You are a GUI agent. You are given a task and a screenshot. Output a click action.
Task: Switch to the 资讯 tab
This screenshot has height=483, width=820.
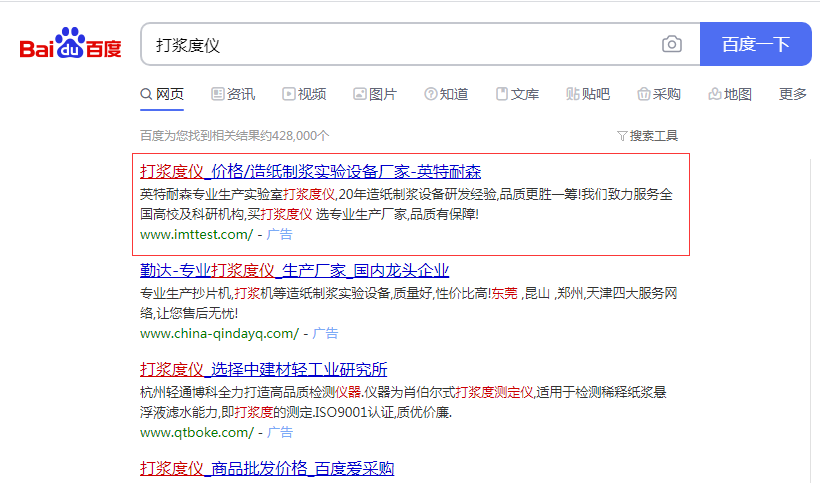(233, 94)
